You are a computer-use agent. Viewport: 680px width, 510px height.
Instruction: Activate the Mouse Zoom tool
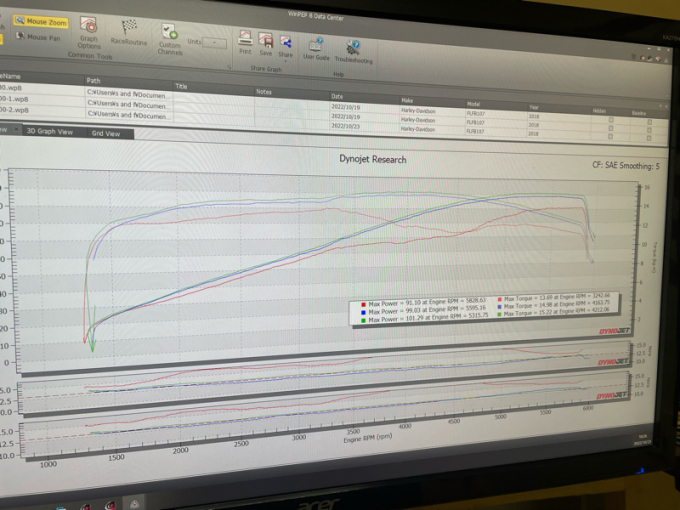[41, 21]
